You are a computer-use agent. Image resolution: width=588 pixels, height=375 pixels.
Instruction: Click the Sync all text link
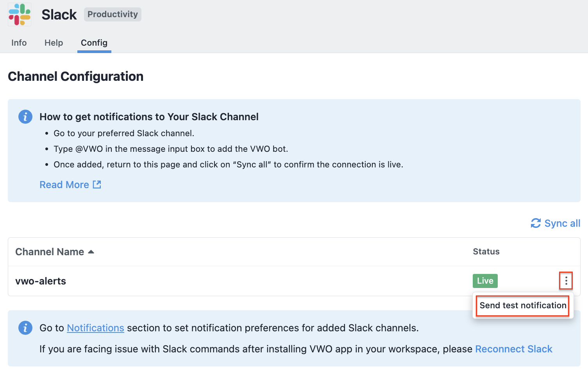tap(562, 223)
